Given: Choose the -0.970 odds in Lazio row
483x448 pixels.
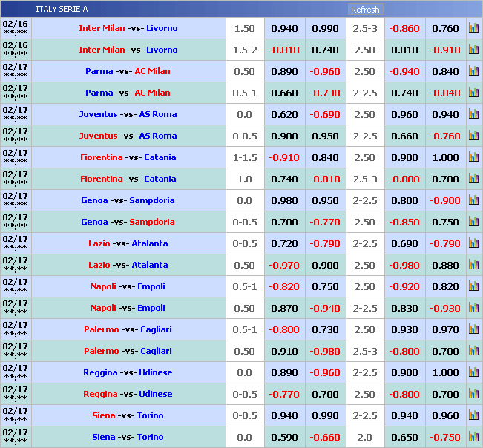Looking at the screenshot, I should (x=284, y=266).
